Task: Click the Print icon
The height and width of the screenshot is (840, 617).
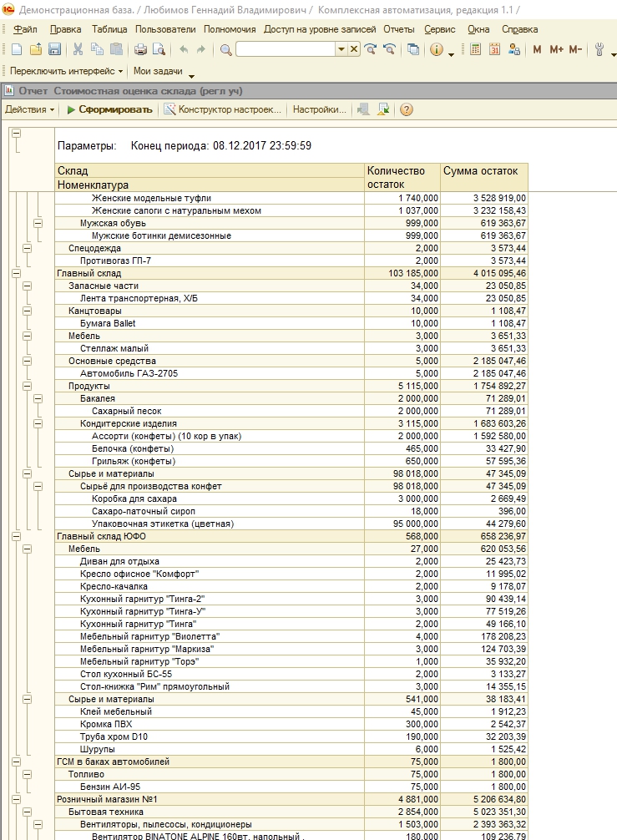Action: coord(140,50)
